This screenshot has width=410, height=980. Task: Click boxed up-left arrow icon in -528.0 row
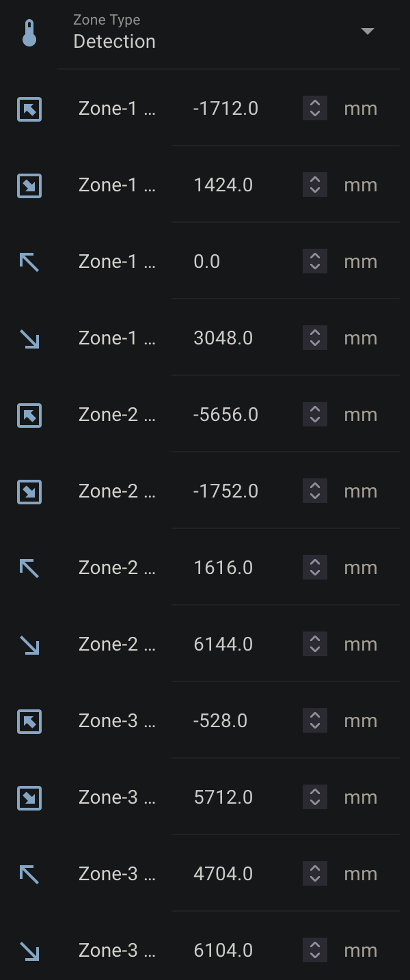(x=29, y=721)
